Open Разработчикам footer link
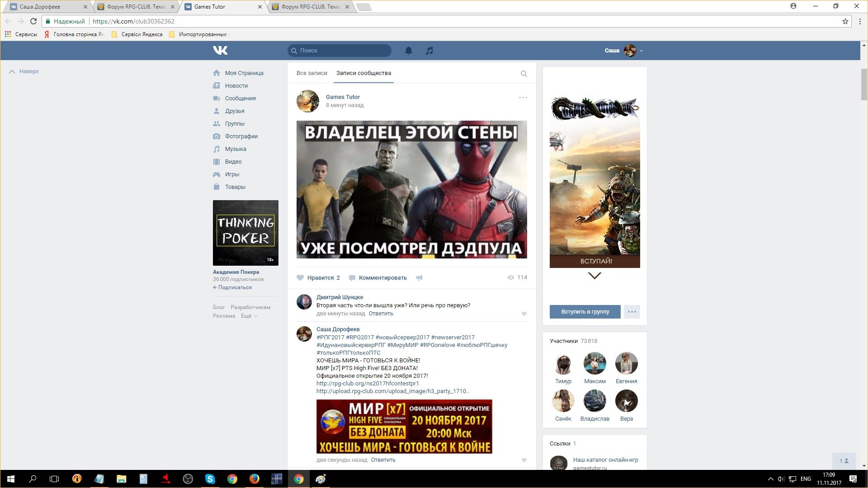Screen dimensions: 868x488 pyautogui.click(x=250, y=307)
